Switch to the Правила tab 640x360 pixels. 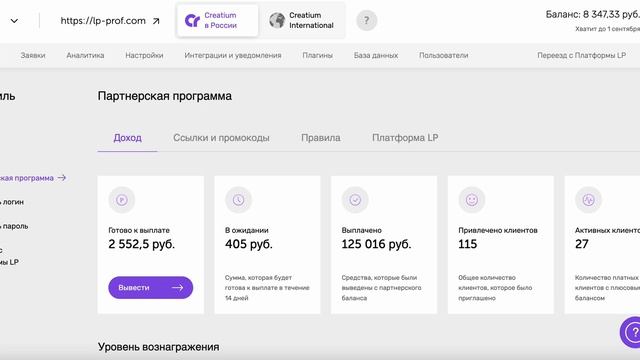pos(321,138)
